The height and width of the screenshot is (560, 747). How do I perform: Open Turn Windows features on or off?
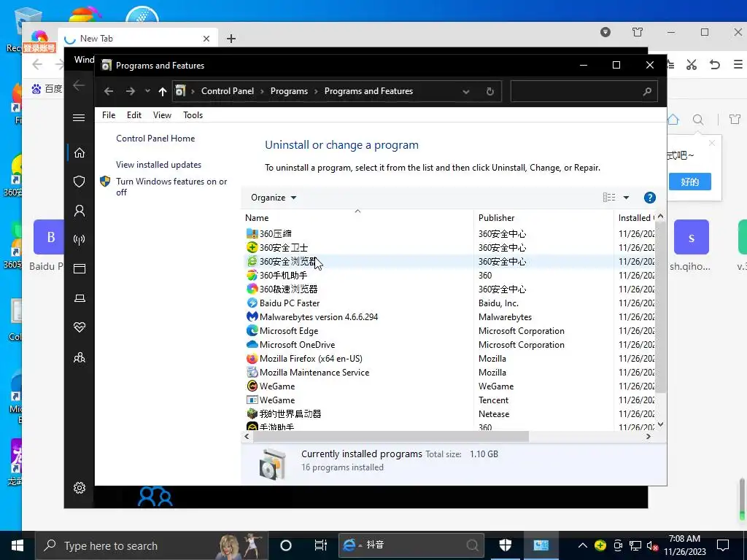pyautogui.click(x=171, y=187)
